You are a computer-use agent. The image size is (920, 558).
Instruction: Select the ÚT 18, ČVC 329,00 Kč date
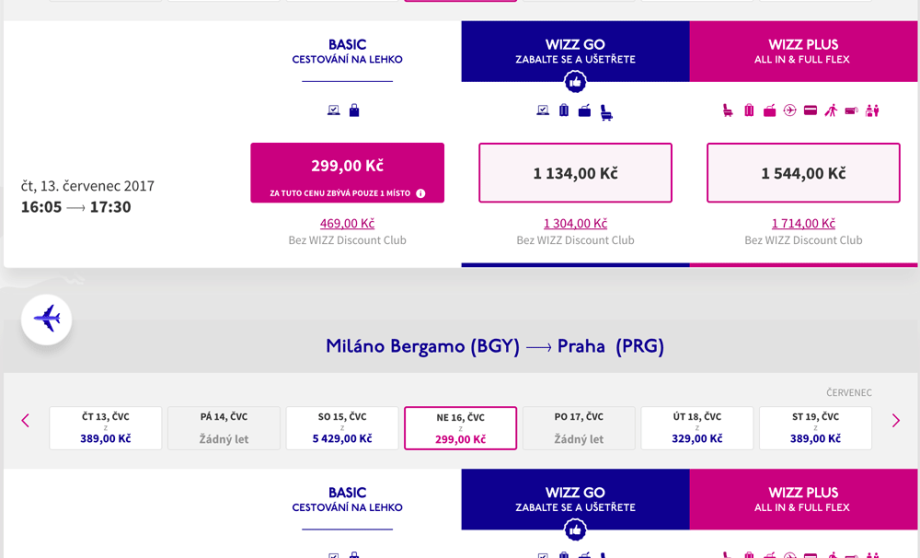697,427
